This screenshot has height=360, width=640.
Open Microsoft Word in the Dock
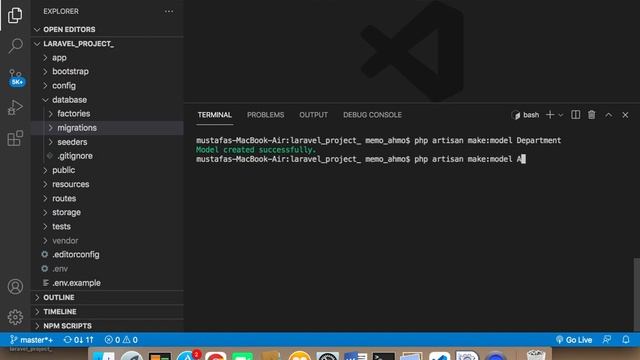coord(355,356)
